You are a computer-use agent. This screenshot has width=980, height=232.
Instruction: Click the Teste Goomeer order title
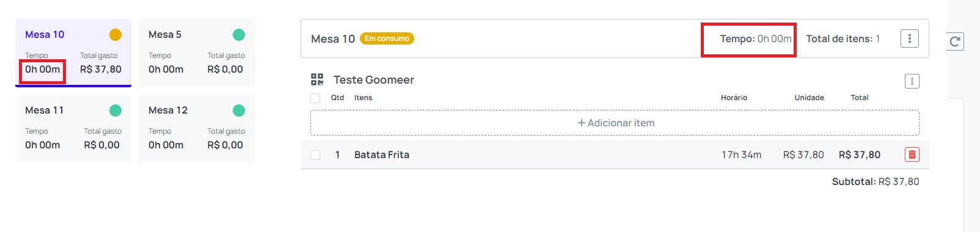[373, 80]
